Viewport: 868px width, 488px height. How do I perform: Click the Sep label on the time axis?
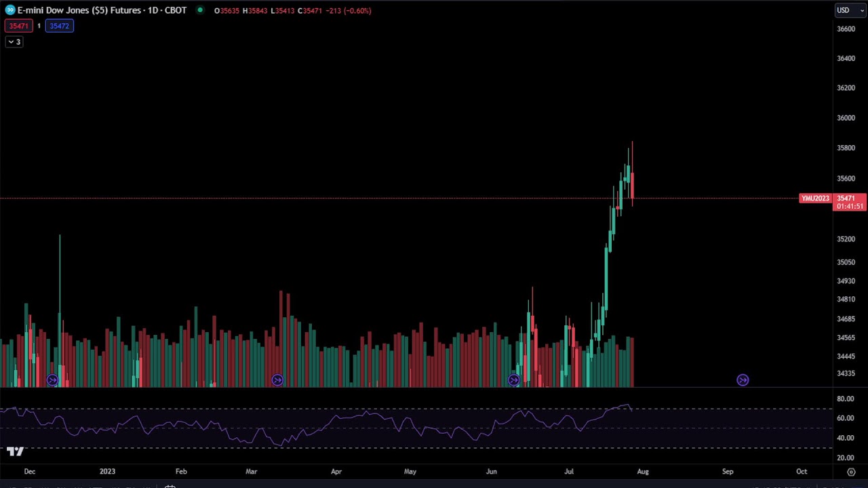[x=728, y=471]
